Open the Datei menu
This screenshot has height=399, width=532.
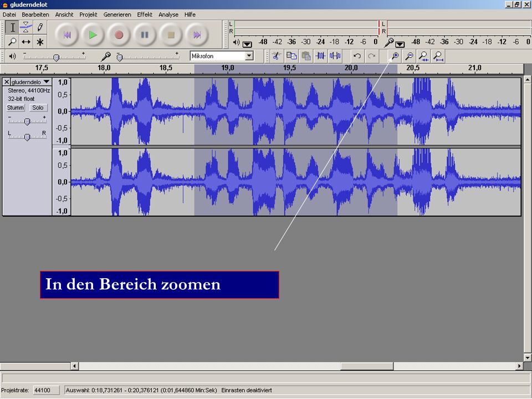(9, 14)
